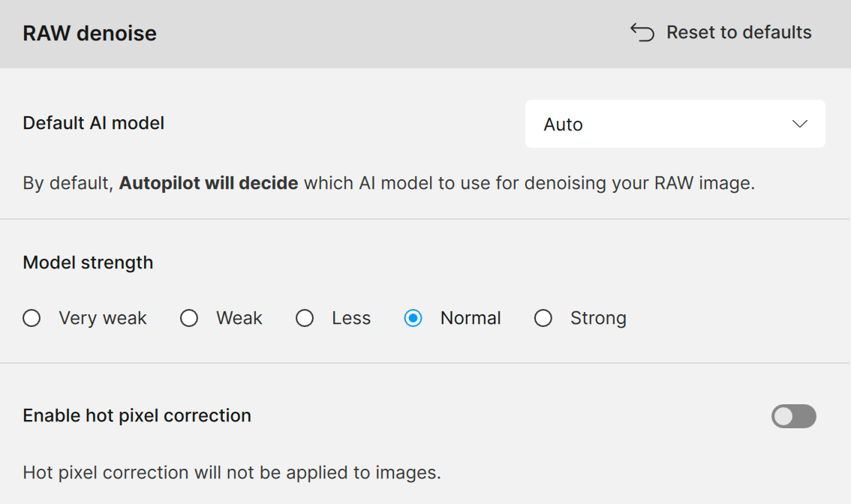Click the selected Normal radio button circle
Image resolution: width=851 pixels, height=504 pixels.
tap(413, 319)
